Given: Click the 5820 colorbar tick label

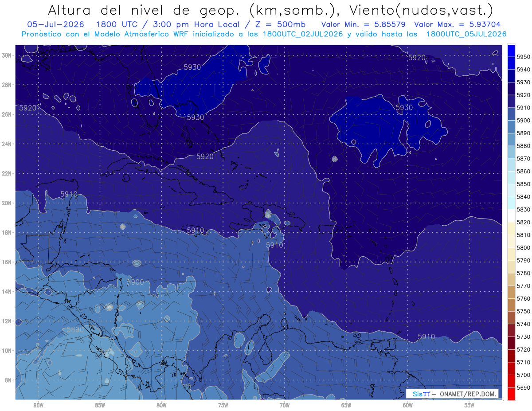Looking at the screenshot, I should pos(523,222).
